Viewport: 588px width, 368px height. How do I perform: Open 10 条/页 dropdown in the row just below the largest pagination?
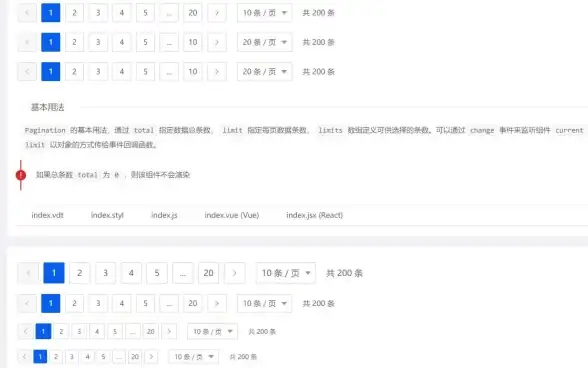click(x=264, y=303)
